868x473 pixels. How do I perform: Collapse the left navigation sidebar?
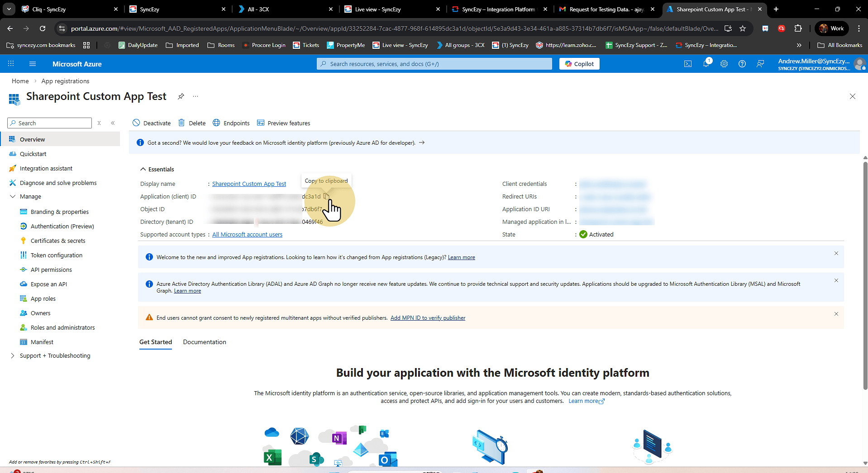(113, 123)
